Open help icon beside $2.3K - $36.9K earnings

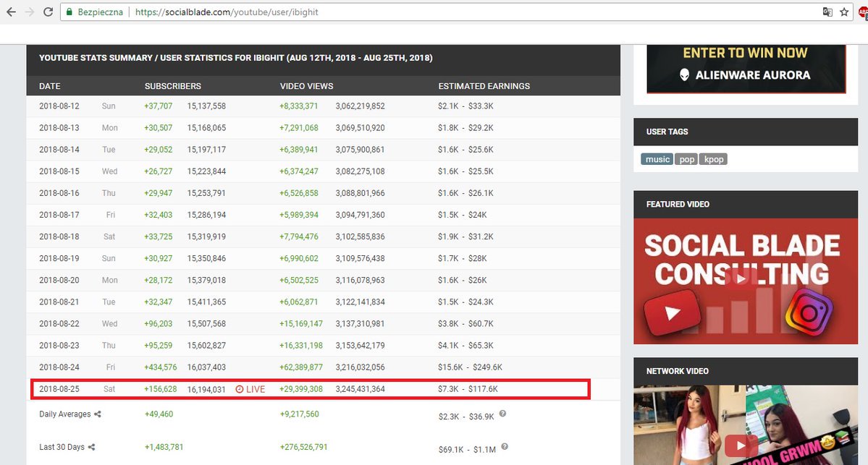click(502, 414)
